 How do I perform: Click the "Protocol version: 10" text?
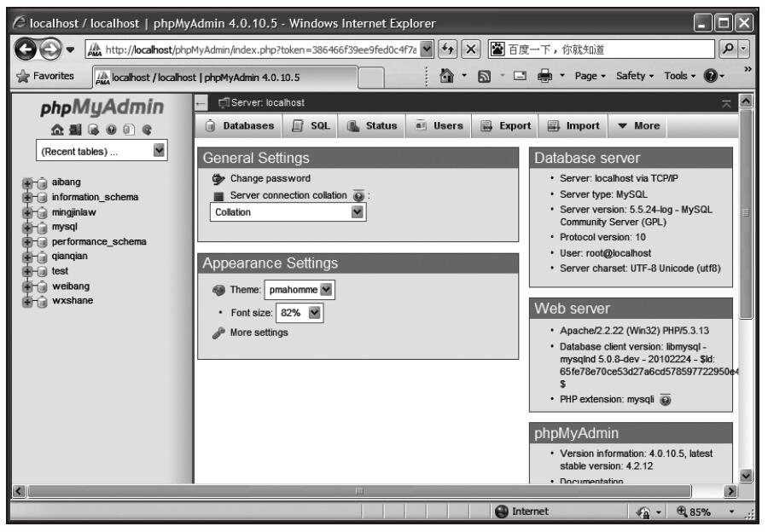[602, 237]
